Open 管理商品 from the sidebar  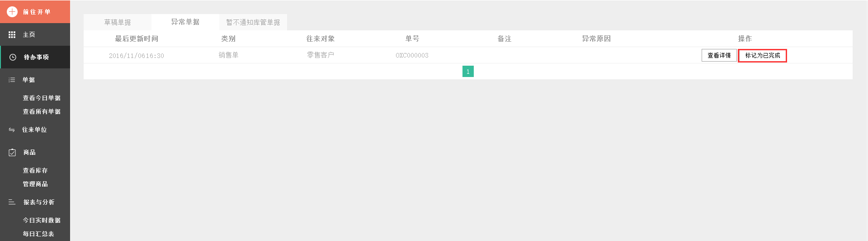pyautogui.click(x=35, y=184)
